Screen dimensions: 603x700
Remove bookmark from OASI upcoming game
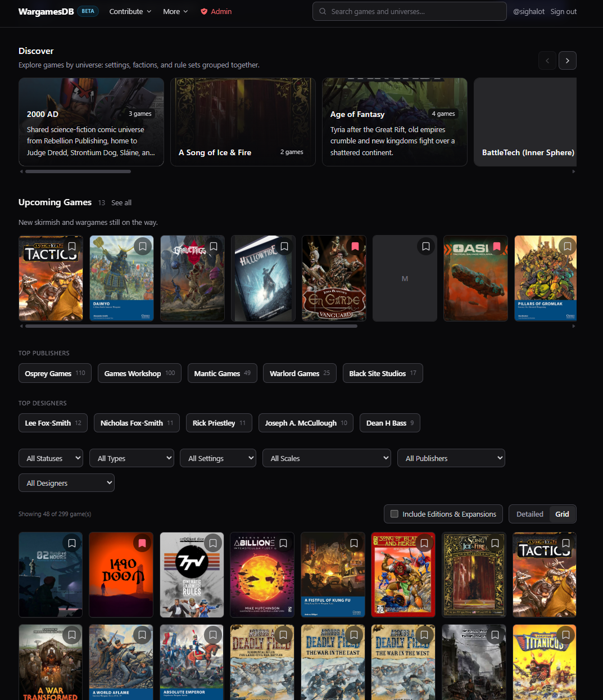497,246
